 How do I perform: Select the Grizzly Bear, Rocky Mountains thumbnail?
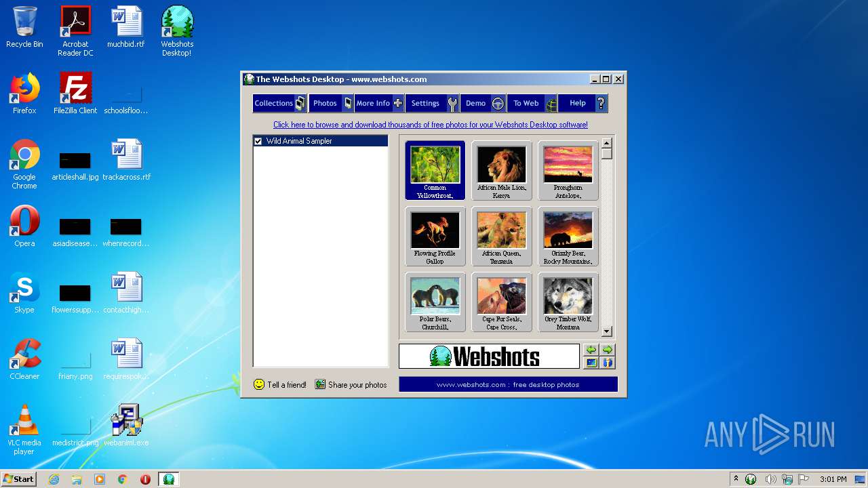pyautogui.click(x=568, y=236)
